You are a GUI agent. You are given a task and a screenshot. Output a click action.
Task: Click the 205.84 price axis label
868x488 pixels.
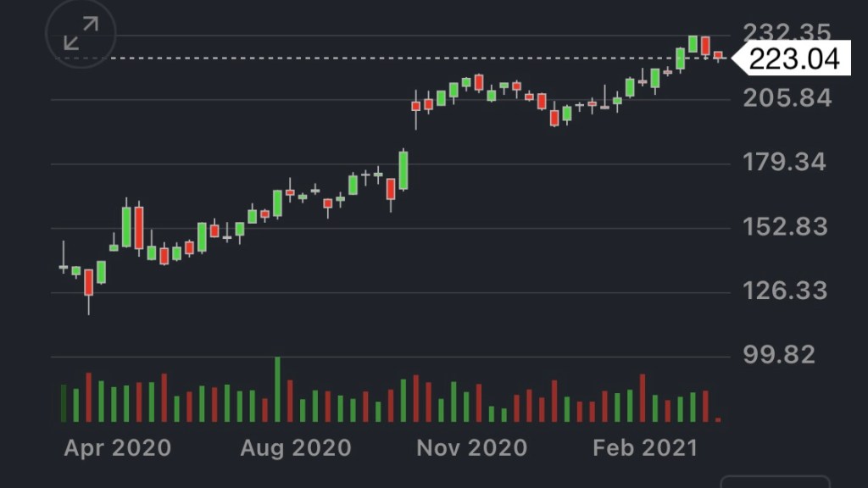coord(787,98)
